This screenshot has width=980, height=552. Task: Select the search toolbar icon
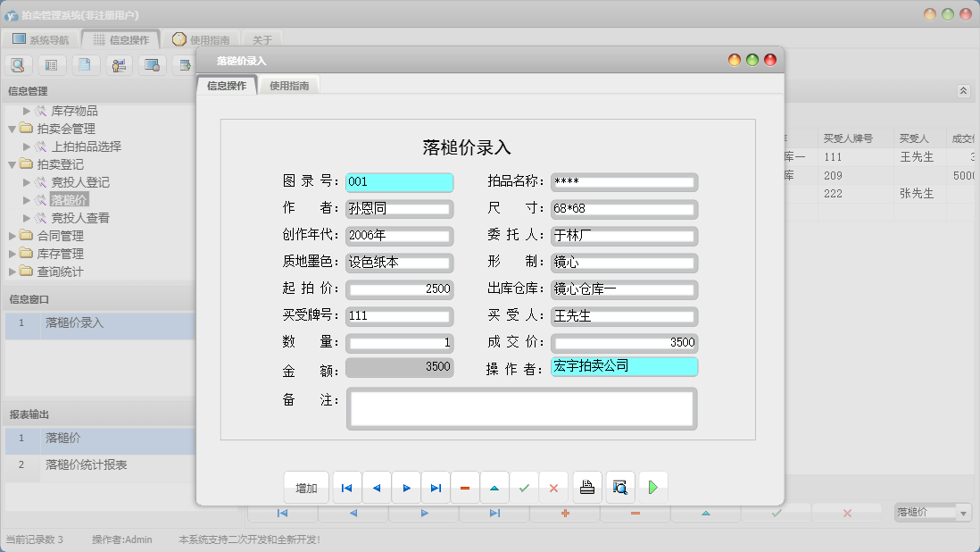19,64
